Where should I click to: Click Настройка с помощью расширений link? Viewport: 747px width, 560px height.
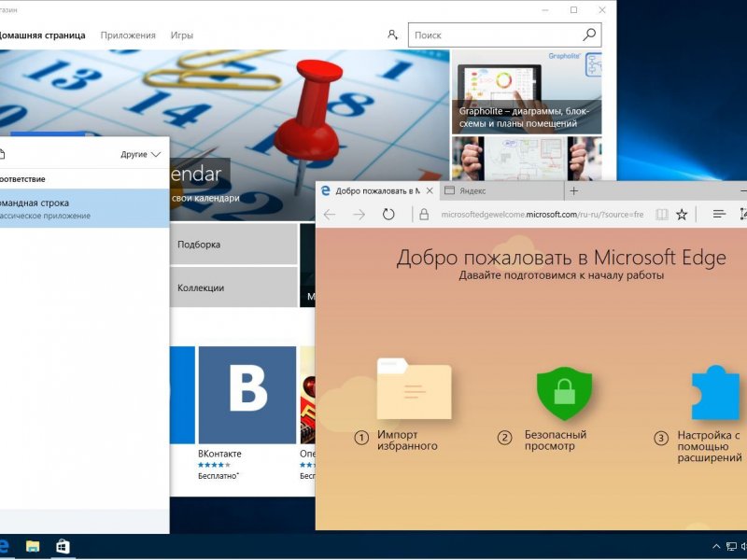[710, 446]
